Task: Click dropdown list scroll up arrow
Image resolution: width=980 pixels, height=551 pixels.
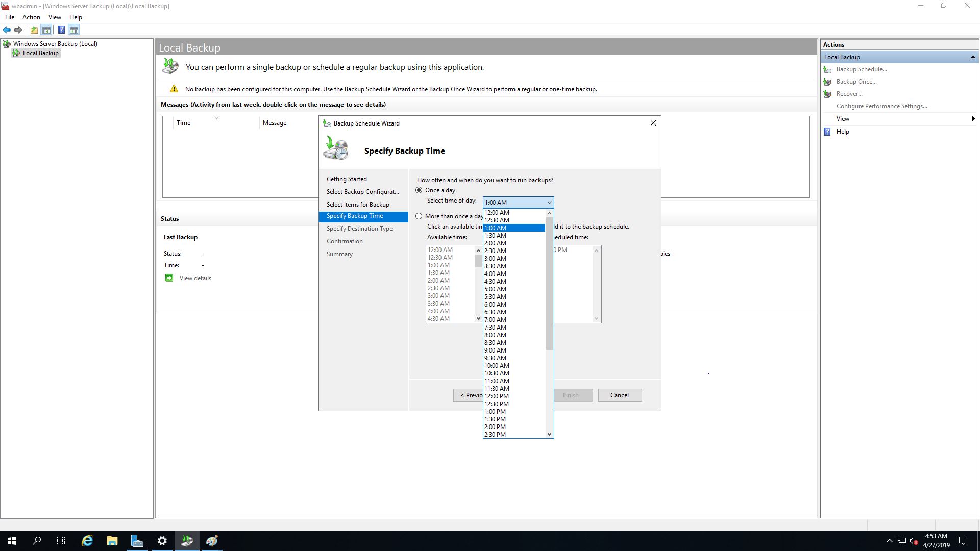Action: click(x=549, y=213)
